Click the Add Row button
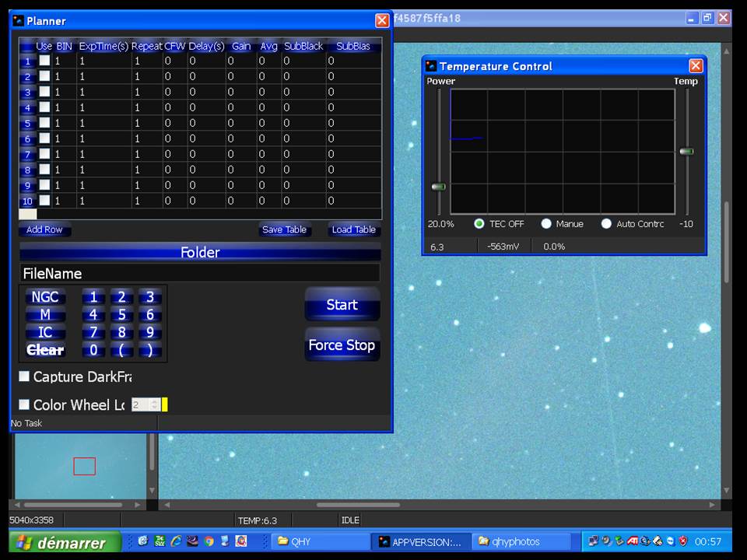 (44, 229)
